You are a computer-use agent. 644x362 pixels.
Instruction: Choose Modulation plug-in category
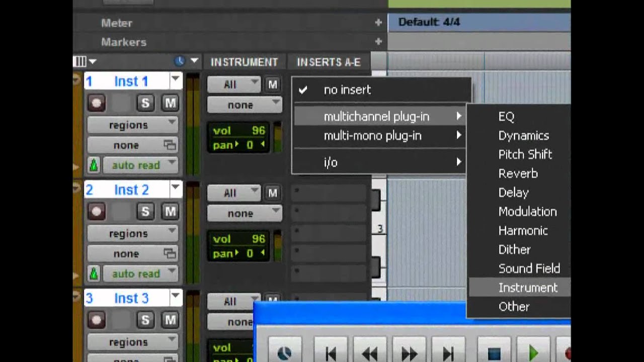click(x=519, y=212)
